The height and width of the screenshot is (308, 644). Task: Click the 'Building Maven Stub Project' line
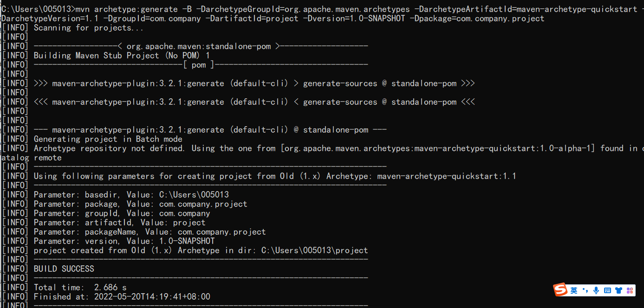point(122,56)
